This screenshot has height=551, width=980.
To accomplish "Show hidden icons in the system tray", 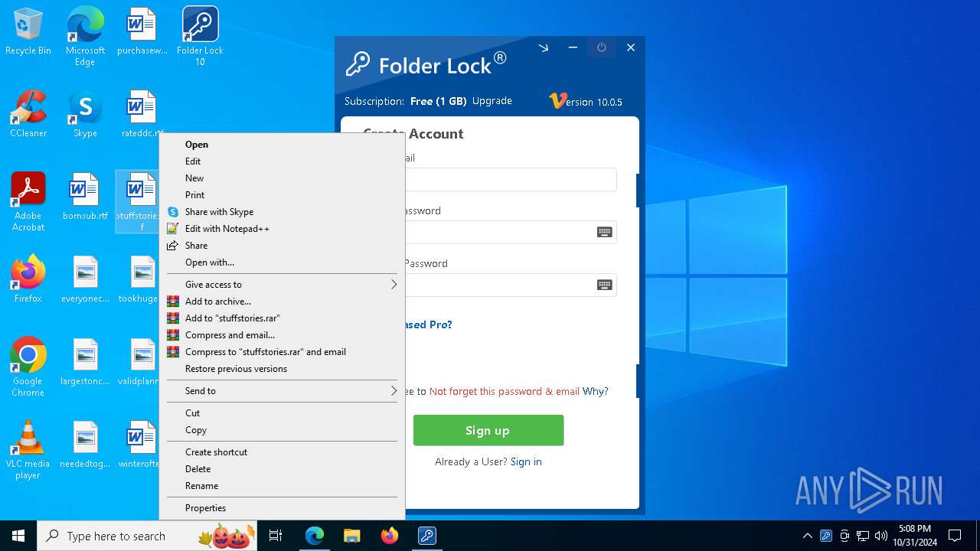I will coord(808,536).
